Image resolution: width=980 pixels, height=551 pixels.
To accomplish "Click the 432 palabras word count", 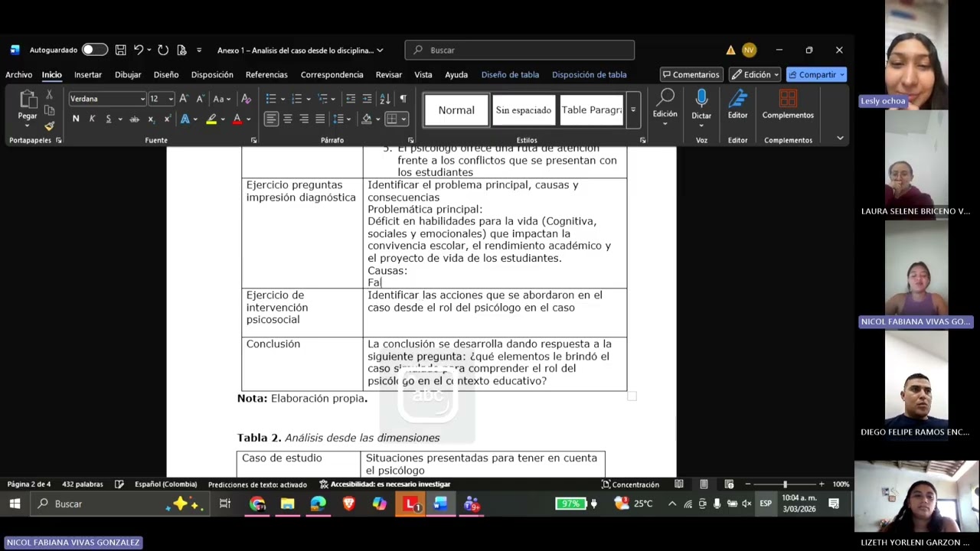I will pyautogui.click(x=83, y=484).
